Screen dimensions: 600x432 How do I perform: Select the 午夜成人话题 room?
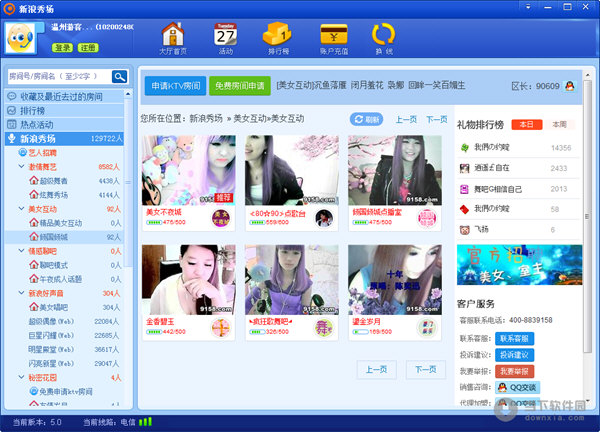pos(61,279)
